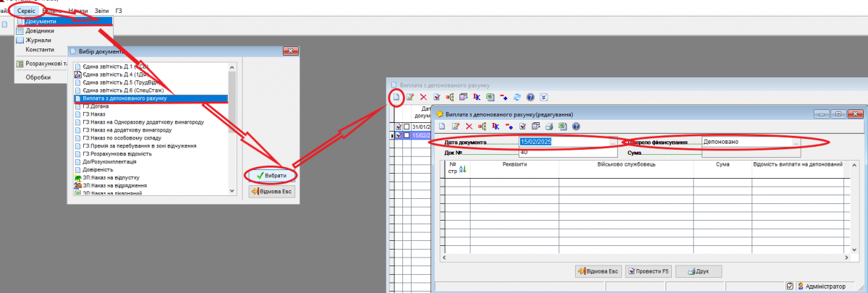Click the red delete X in the edit window toolbar
This screenshot has width=868, height=293.
tap(469, 127)
